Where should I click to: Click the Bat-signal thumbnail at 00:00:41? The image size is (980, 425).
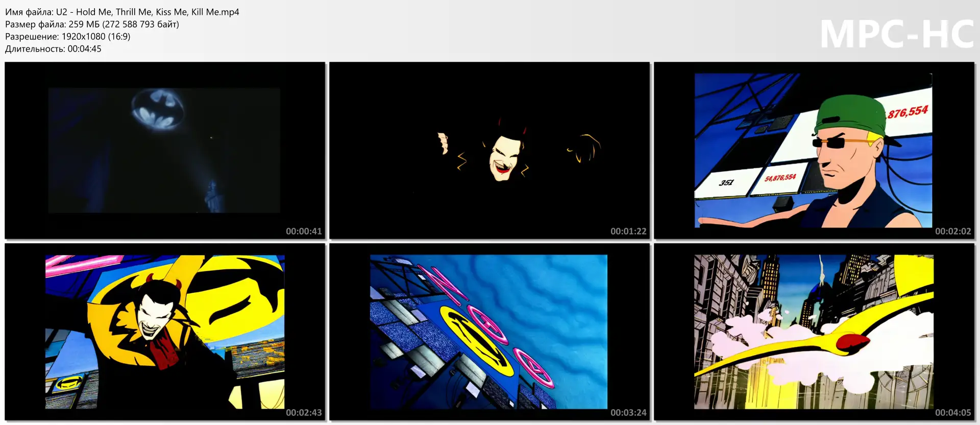click(165, 151)
